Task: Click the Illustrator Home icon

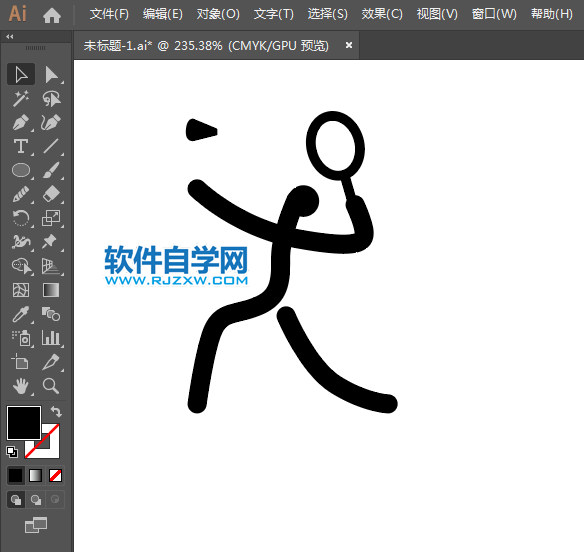Action: pyautogui.click(x=52, y=15)
